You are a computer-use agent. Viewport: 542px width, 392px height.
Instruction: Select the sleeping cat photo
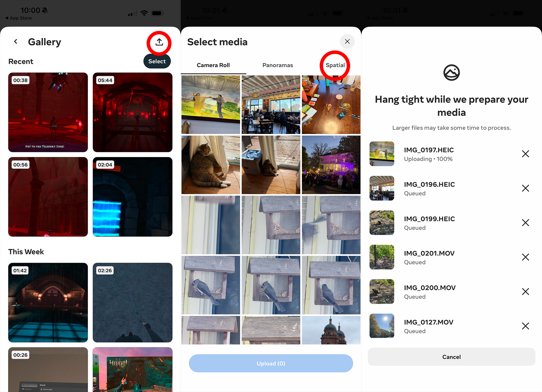click(211, 165)
